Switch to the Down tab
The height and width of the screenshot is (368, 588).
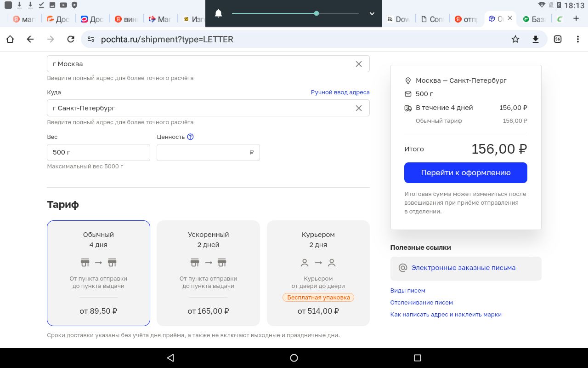(398, 19)
